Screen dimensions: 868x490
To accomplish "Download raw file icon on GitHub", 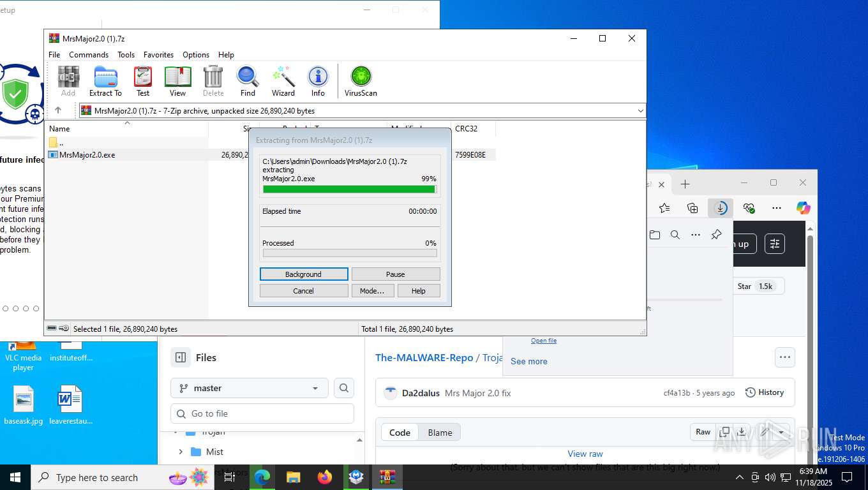I will (x=741, y=432).
